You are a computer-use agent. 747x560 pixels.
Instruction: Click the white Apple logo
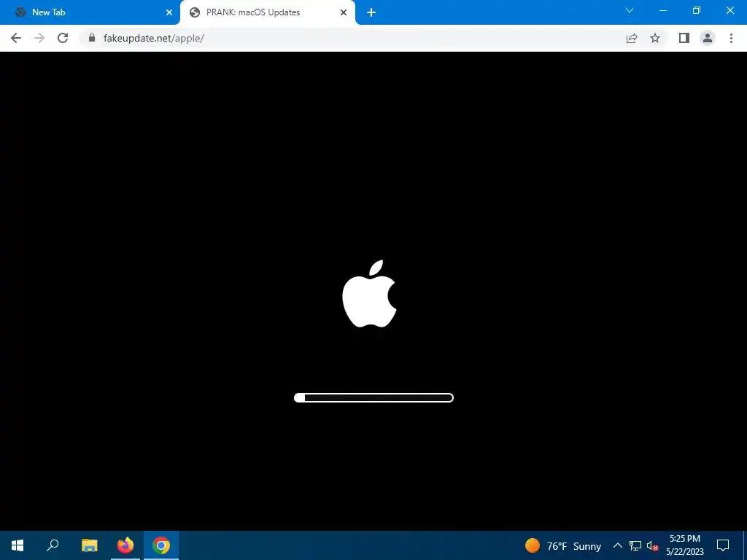[369, 294]
